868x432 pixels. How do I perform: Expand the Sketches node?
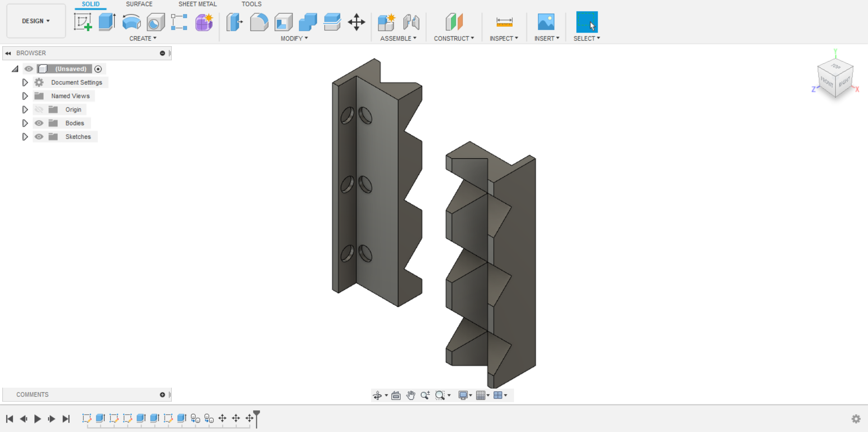click(x=25, y=137)
